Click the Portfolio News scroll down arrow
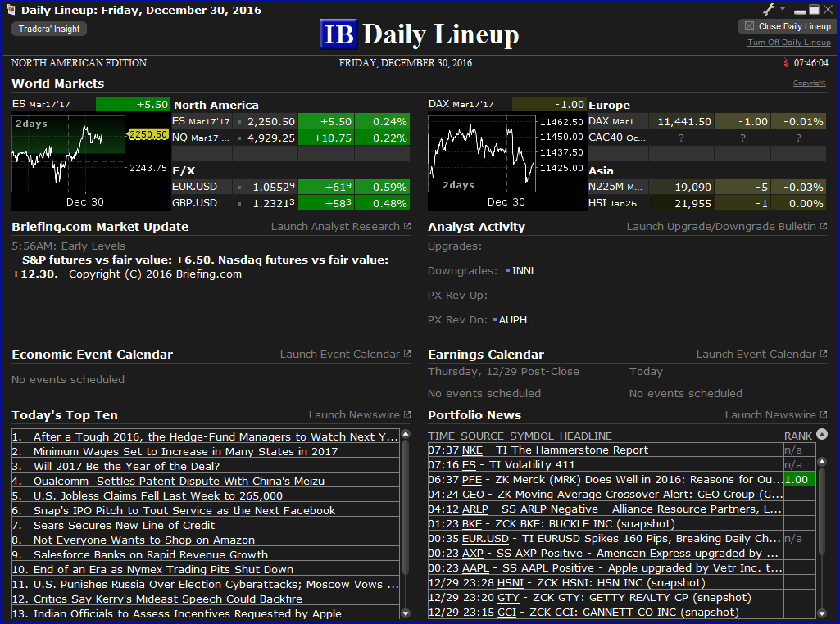 [822, 614]
